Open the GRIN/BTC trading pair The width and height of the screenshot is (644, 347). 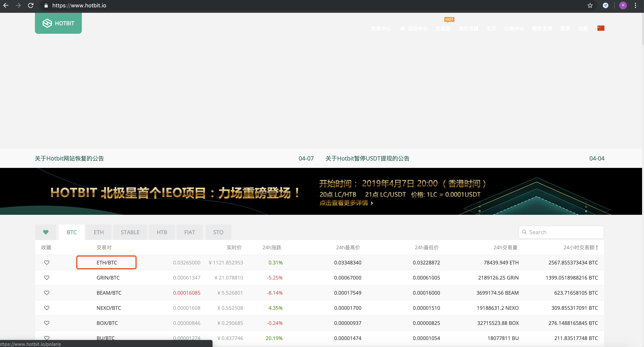point(108,277)
